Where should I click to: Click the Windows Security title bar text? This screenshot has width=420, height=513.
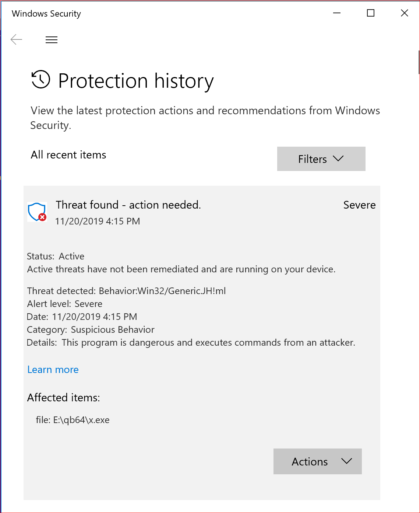click(46, 14)
